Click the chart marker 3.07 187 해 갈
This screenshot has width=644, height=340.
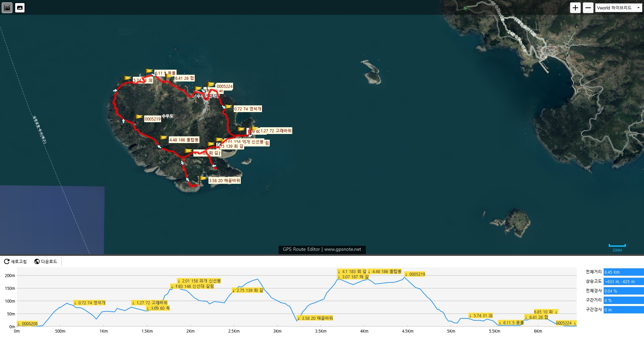click(353, 277)
